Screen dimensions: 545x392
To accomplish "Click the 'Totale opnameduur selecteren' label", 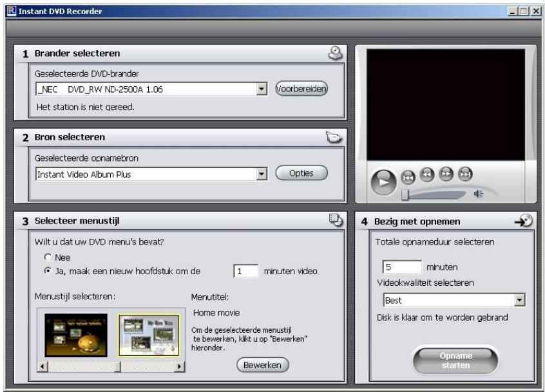I will point(434,241).
